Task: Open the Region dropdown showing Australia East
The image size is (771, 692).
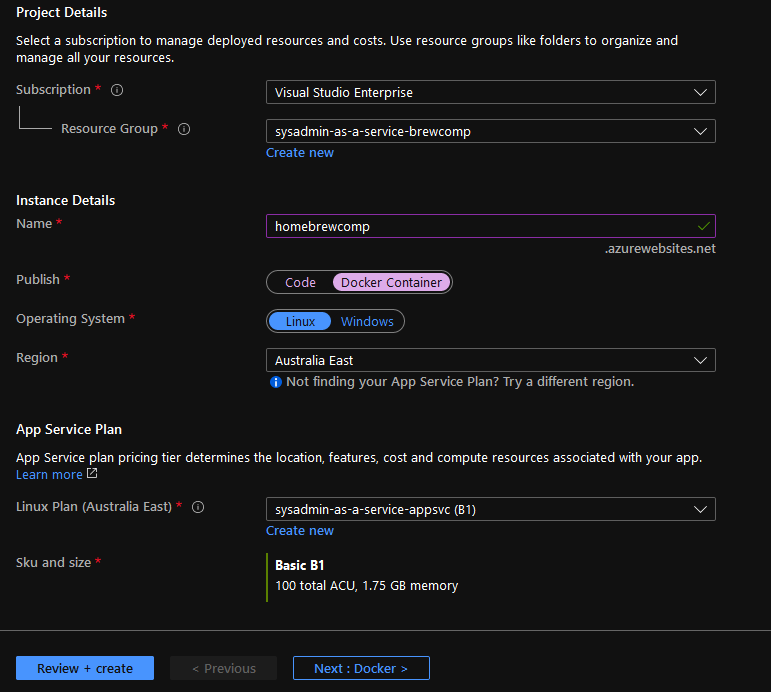Action: [x=491, y=361]
